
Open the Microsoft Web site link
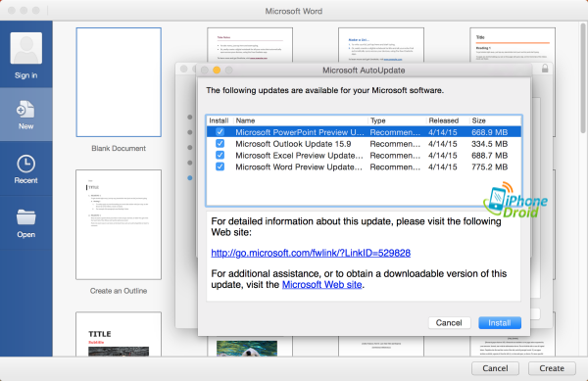pos(322,285)
